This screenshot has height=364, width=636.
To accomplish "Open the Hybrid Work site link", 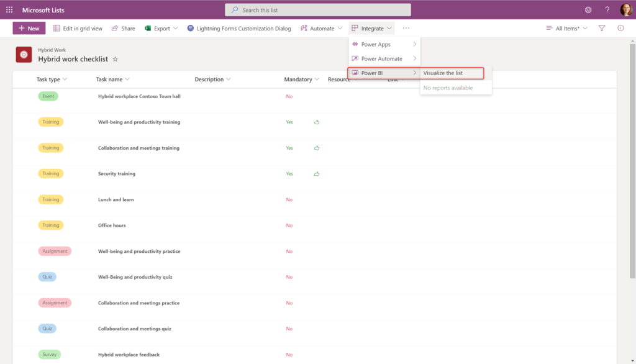I will (52, 50).
